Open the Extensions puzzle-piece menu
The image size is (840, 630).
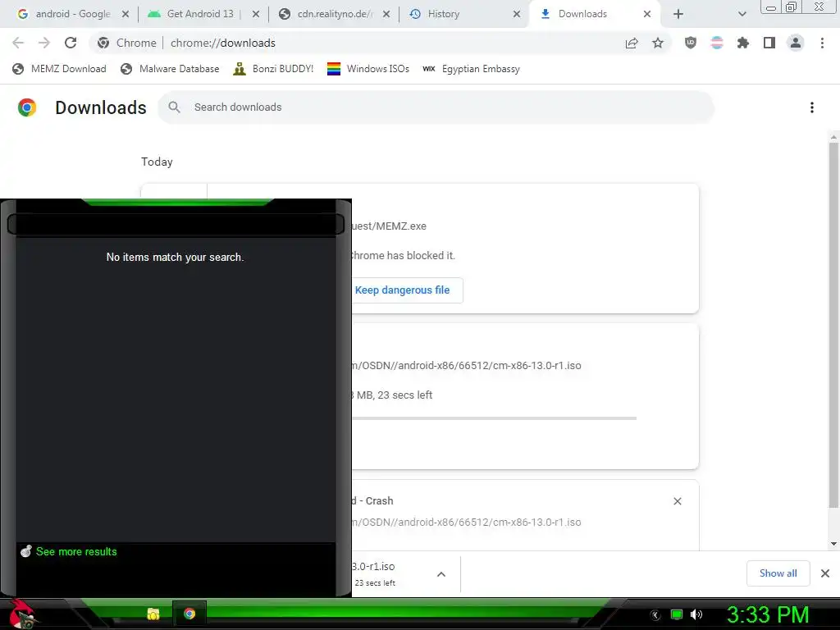(x=743, y=43)
